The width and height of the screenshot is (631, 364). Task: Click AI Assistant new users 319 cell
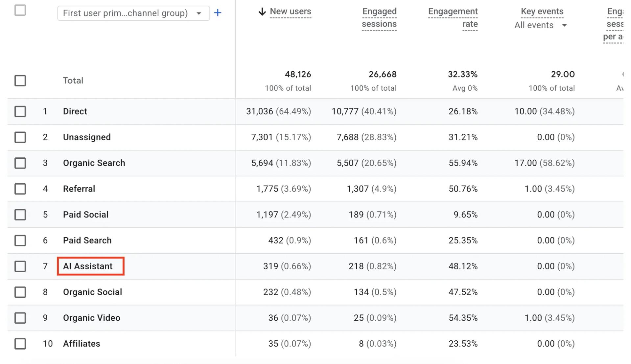click(287, 266)
